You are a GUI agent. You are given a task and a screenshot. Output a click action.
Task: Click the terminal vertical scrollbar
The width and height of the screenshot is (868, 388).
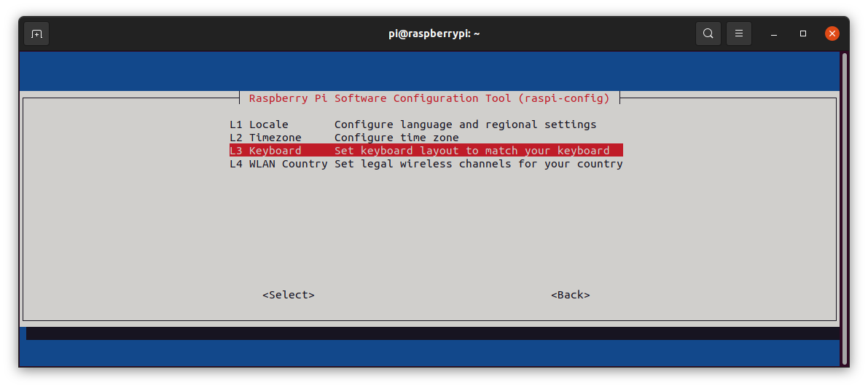tap(844, 209)
